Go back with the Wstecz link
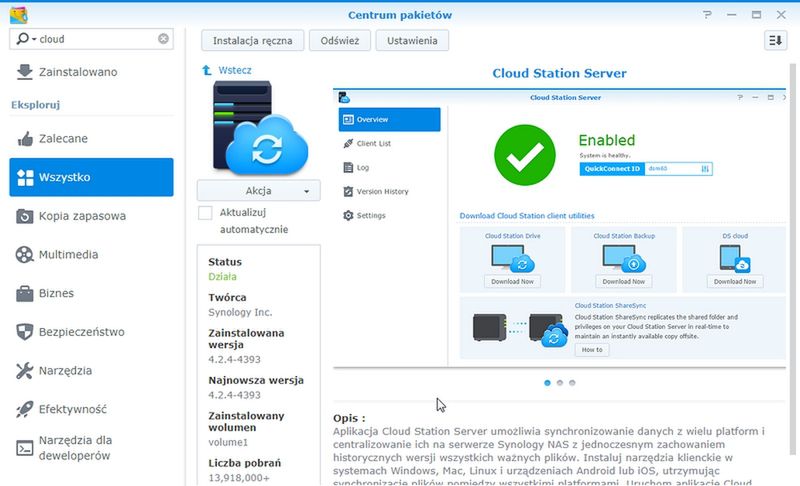The image size is (800, 486). (x=235, y=70)
